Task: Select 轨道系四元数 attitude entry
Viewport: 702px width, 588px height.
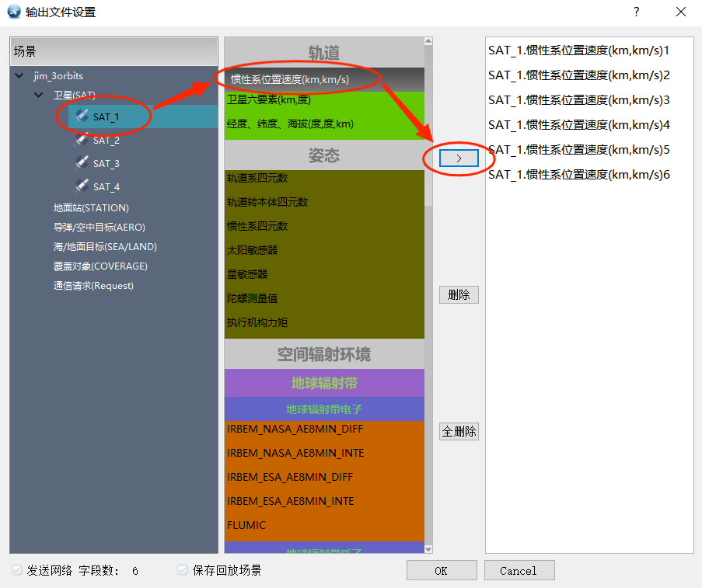Action: tap(324, 178)
